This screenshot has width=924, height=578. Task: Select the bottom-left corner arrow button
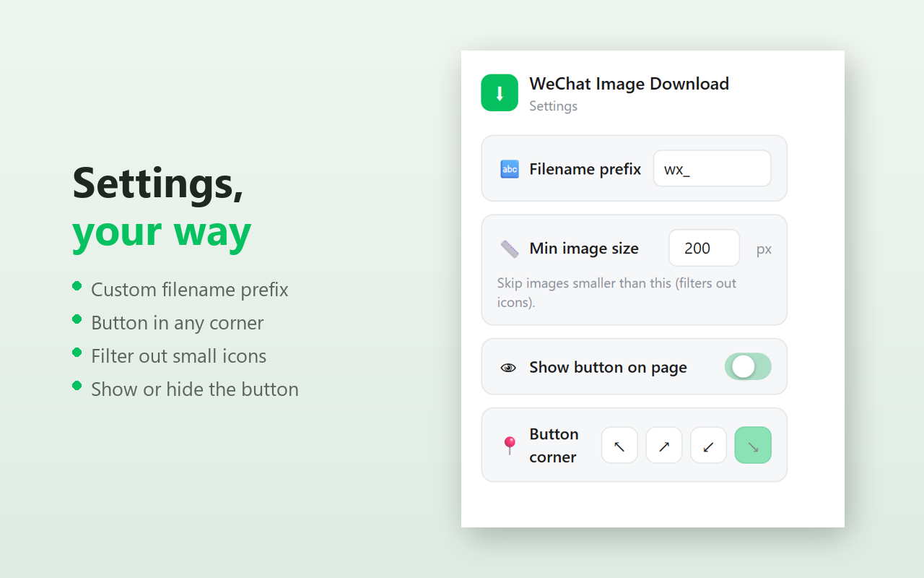coord(708,445)
